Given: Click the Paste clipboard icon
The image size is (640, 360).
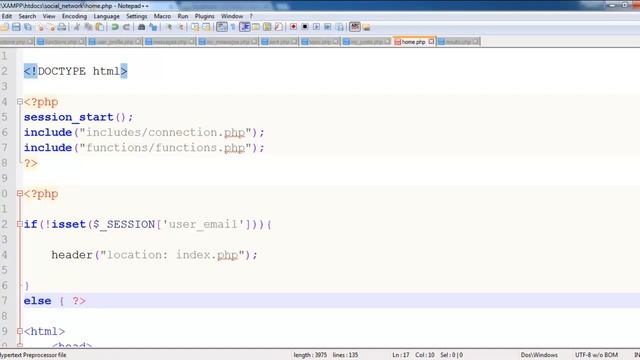Looking at the screenshot, I should click(x=100, y=27).
